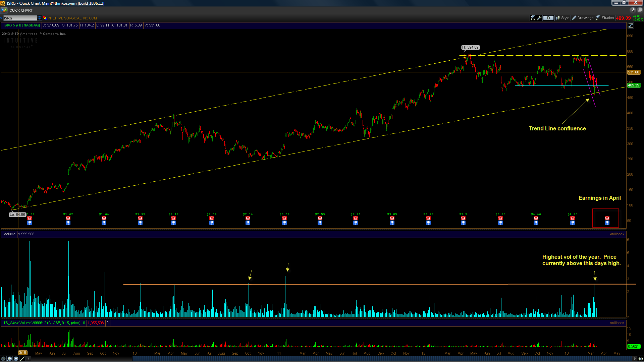Click the Volume study label

click(10, 234)
